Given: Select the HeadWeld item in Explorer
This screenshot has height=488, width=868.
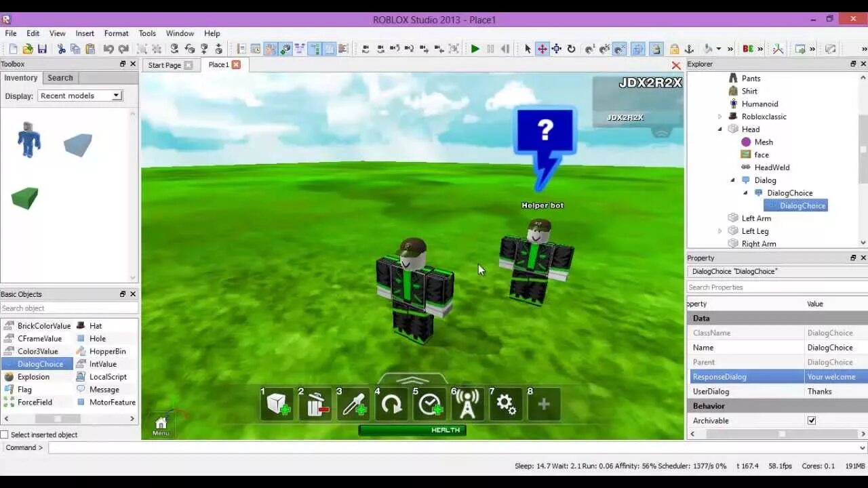Looking at the screenshot, I should click(772, 167).
